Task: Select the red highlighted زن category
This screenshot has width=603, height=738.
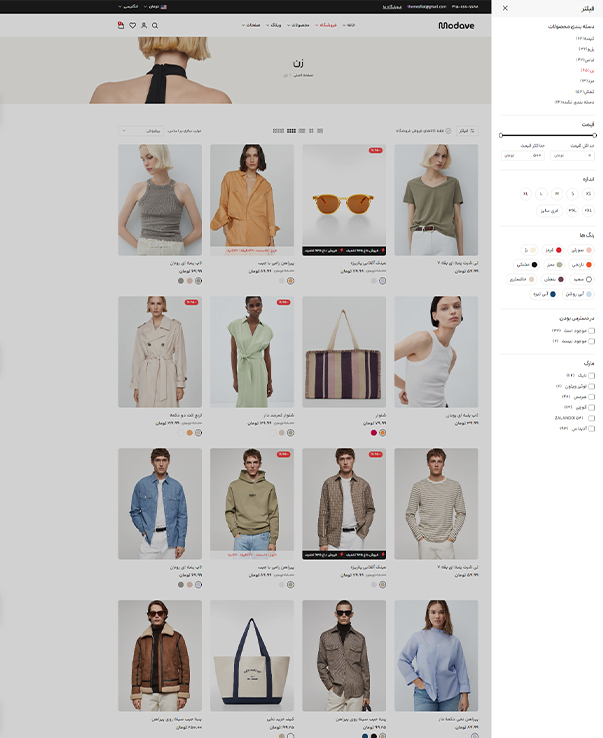Action: [x=587, y=70]
